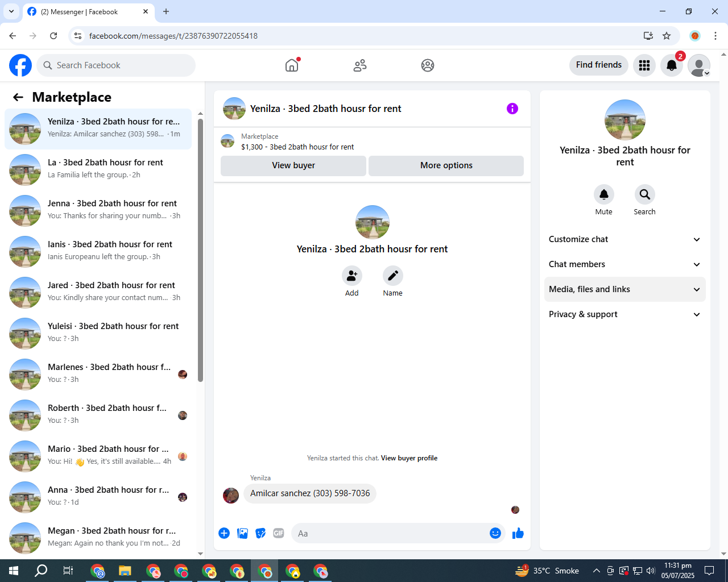Expand Privacy & support section

pos(624,314)
